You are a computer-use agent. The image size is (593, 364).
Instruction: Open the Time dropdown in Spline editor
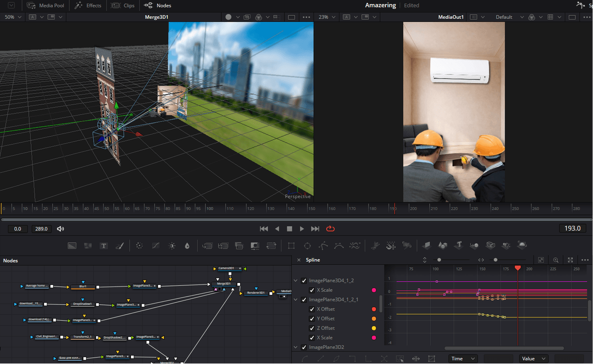463,359
